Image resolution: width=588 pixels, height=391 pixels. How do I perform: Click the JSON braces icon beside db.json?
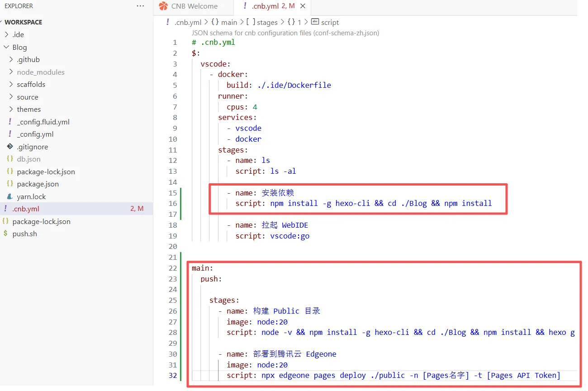point(10,159)
